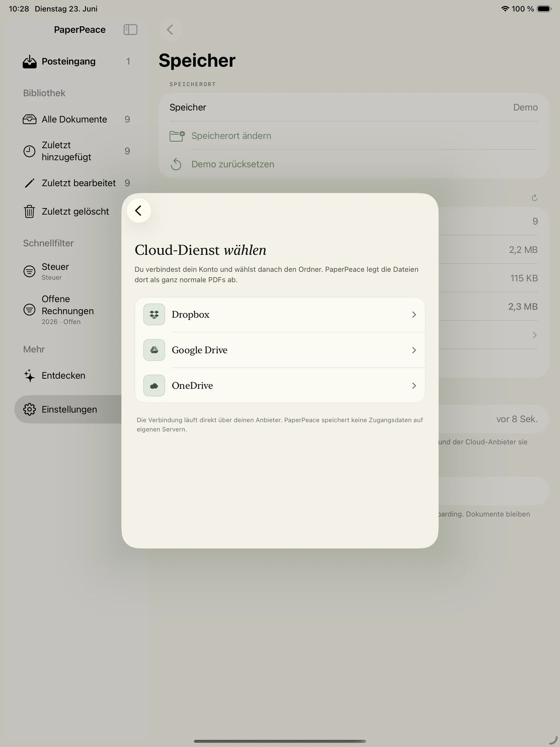This screenshot has height=747, width=560.
Task: Click the Speicher Demo row
Action: tap(353, 107)
